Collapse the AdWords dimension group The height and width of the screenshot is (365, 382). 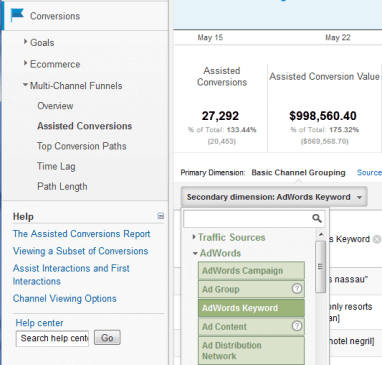195,254
